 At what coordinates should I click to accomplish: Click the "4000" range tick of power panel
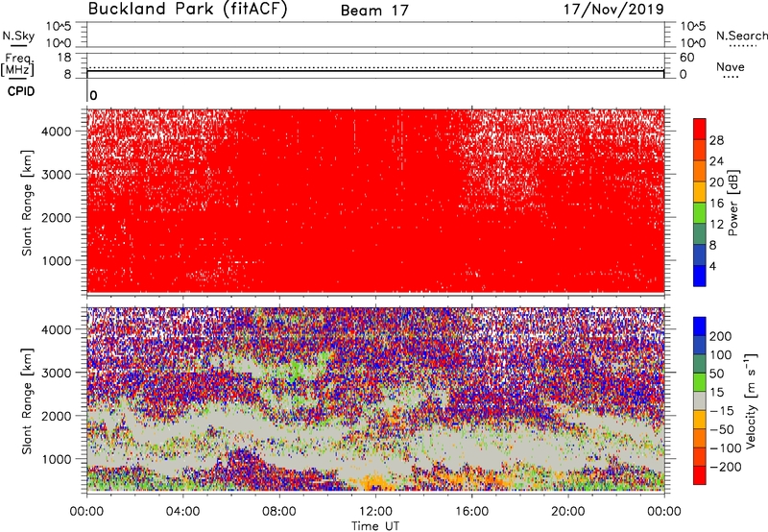(57, 131)
